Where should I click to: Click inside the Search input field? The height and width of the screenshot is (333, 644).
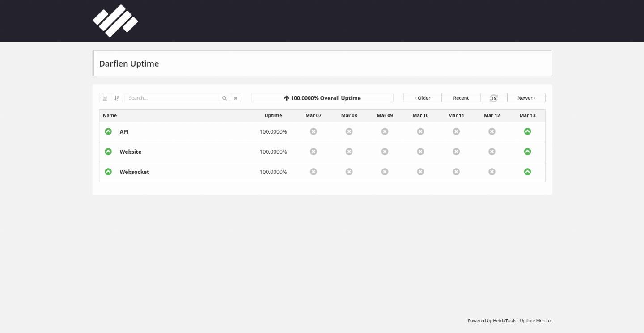click(172, 98)
